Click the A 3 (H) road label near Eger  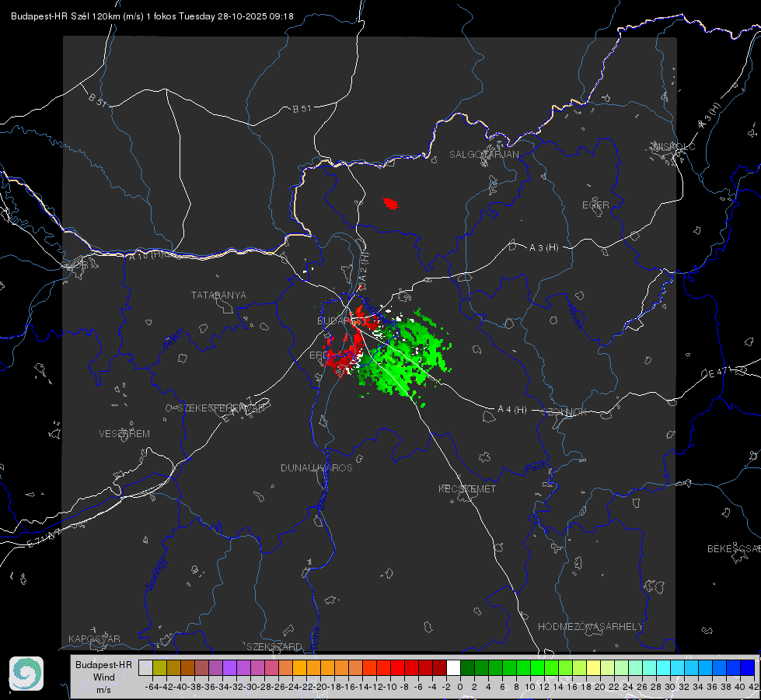coord(543,247)
